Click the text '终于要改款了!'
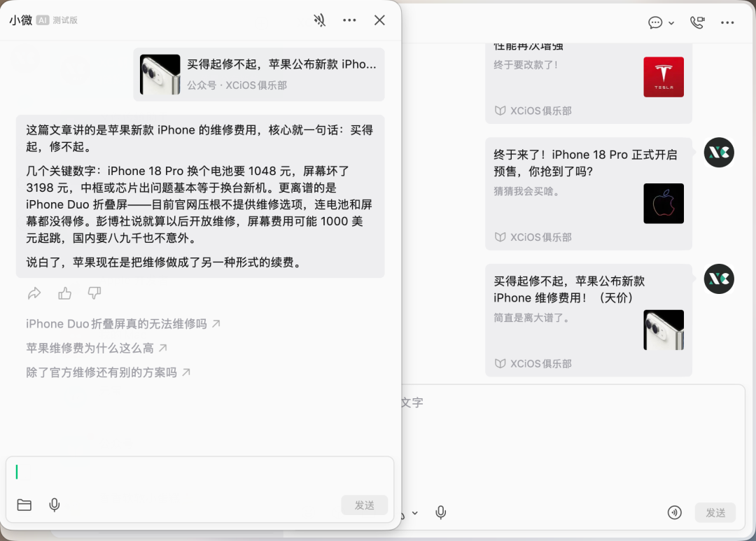The image size is (756, 541). pyautogui.click(x=526, y=64)
